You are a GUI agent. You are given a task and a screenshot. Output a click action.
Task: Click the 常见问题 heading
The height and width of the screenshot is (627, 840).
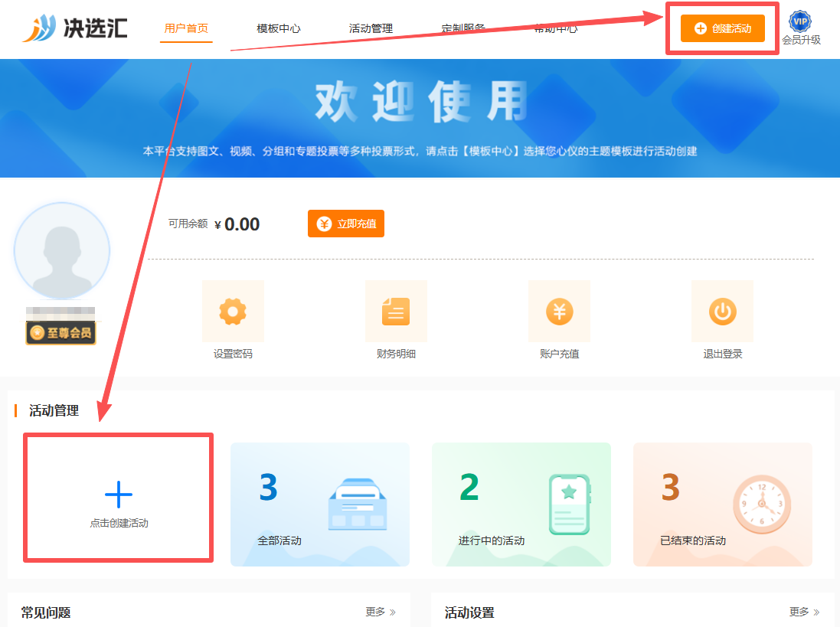[46, 612]
